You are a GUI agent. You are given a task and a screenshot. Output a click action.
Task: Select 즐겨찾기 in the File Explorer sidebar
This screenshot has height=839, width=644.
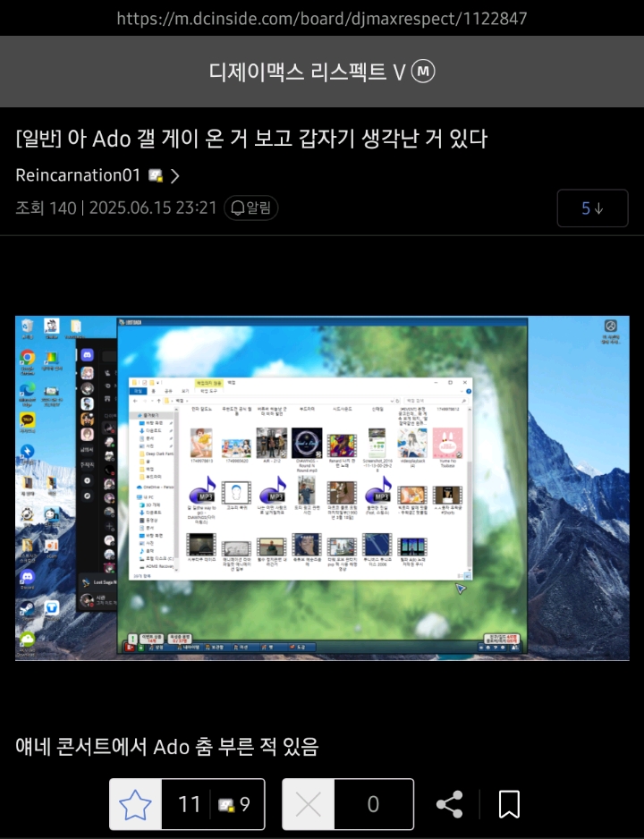(x=150, y=415)
